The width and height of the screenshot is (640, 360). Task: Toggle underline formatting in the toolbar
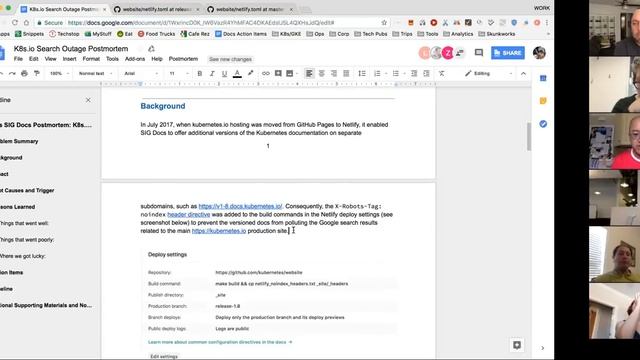(224, 73)
